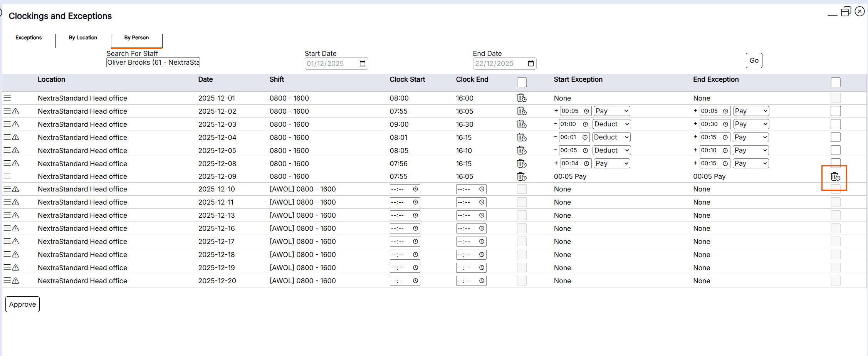The height and width of the screenshot is (356, 868).
Task: Open the End Exception Pay dropdown for 2025-12-03
Action: (751, 124)
